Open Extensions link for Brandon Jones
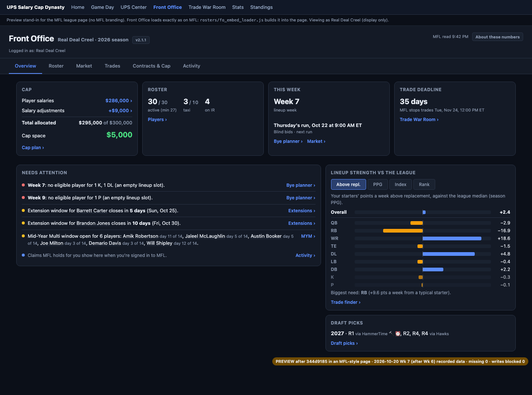The width and height of the screenshot is (532, 395). (x=302, y=223)
